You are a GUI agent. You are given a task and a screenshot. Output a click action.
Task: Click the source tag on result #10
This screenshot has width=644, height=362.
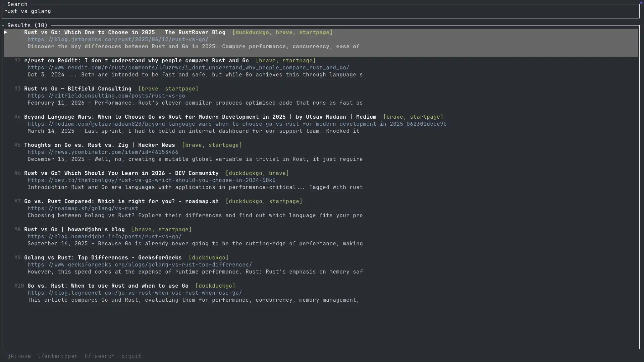215,286
